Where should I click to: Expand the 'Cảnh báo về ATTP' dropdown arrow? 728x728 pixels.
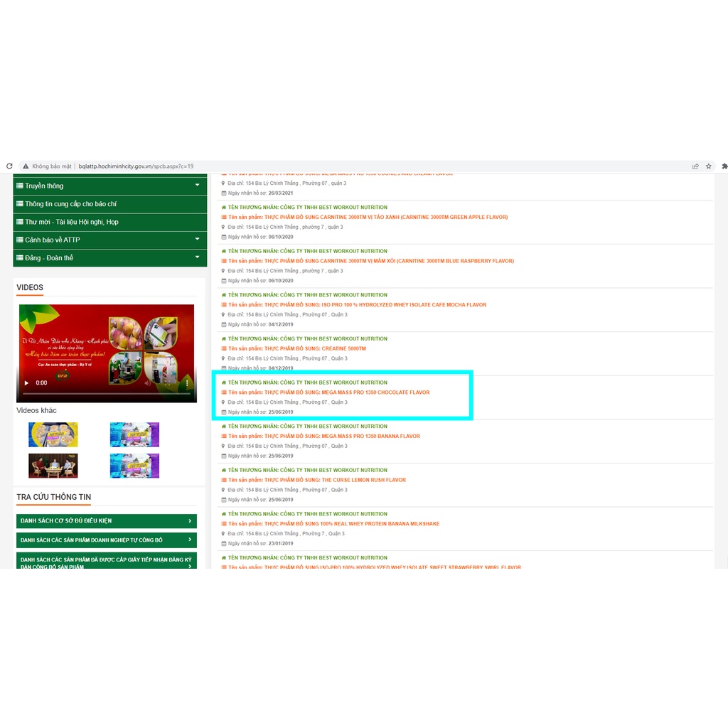point(197,240)
